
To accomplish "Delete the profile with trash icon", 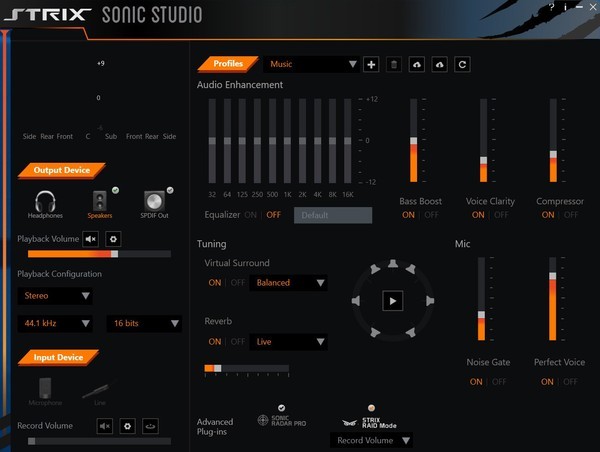I will 394,64.
